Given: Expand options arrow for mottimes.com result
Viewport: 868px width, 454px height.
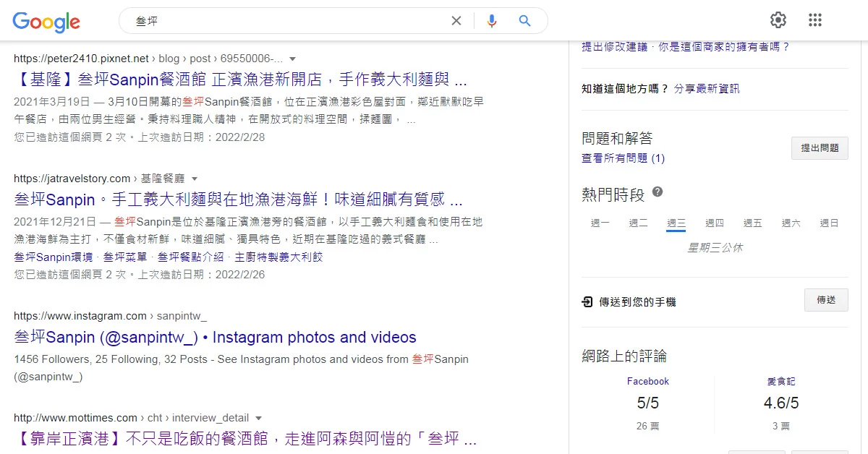Looking at the screenshot, I should [x=258, y=418].
